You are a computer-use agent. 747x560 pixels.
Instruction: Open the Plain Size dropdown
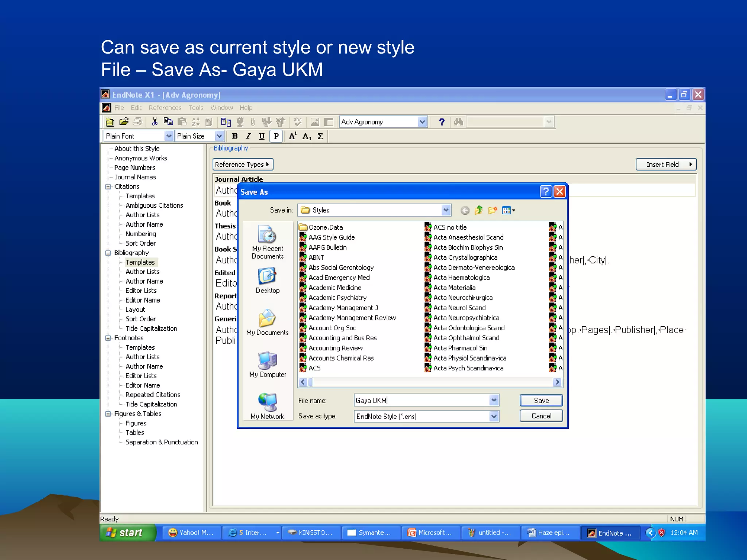click(x=219, y=136)
